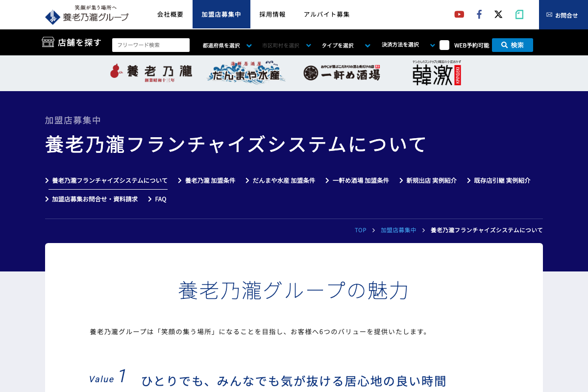Click the お問合せ contact button

pos(563,15)
